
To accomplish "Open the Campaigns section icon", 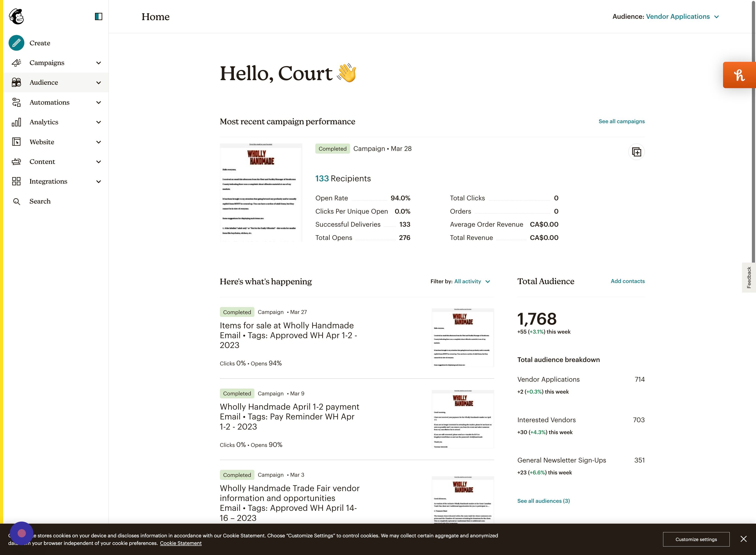I will [16, 63].
